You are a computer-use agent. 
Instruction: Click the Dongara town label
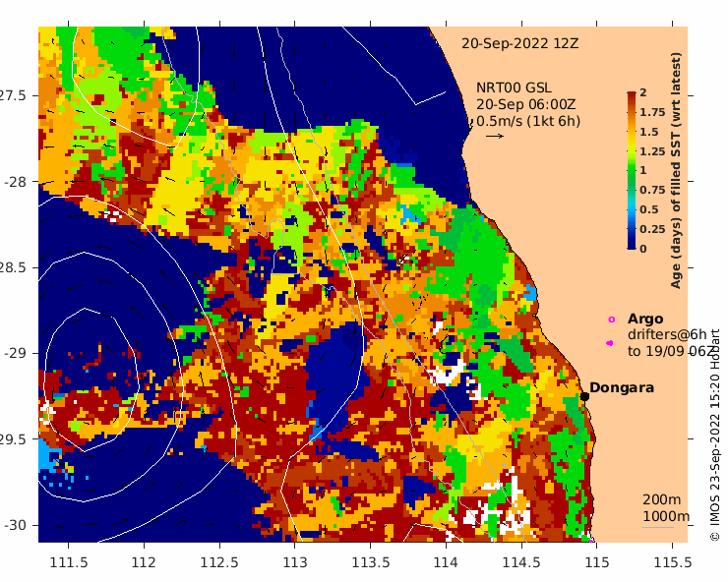pyautogui.click(x=622, y=387)
